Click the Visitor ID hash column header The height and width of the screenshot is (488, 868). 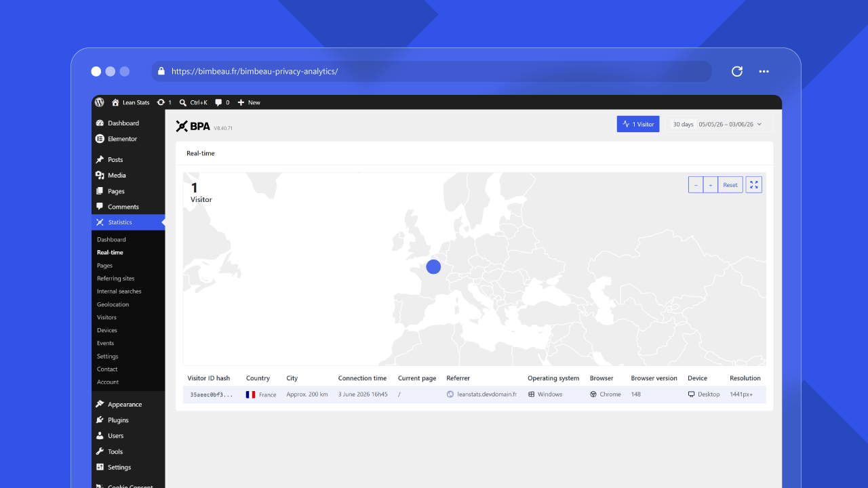(x=209, y=378)
